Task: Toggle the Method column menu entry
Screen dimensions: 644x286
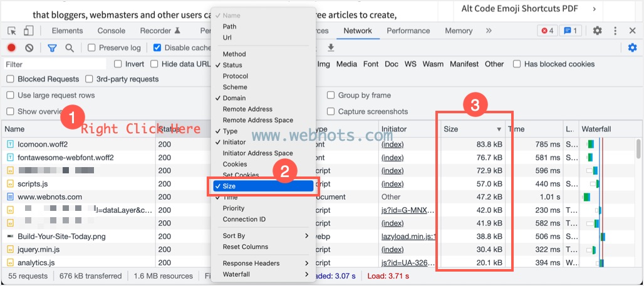Action: pos(263,54)
